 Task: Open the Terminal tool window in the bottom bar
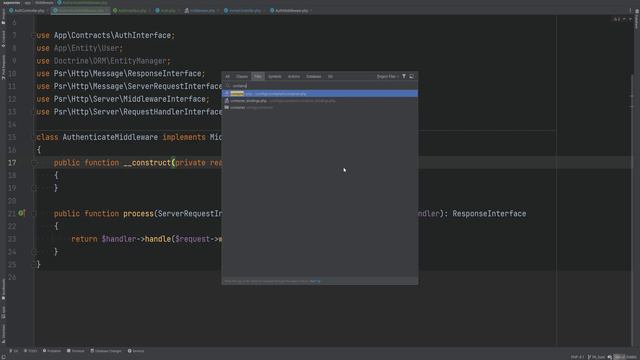click(76, 351)
